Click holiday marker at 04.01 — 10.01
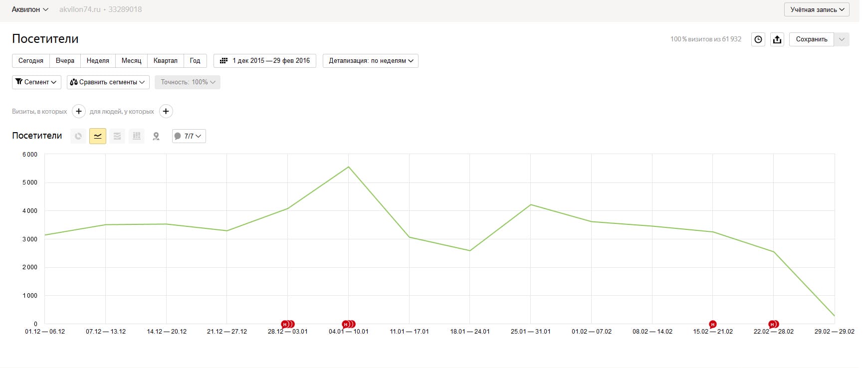 point(348,324)
